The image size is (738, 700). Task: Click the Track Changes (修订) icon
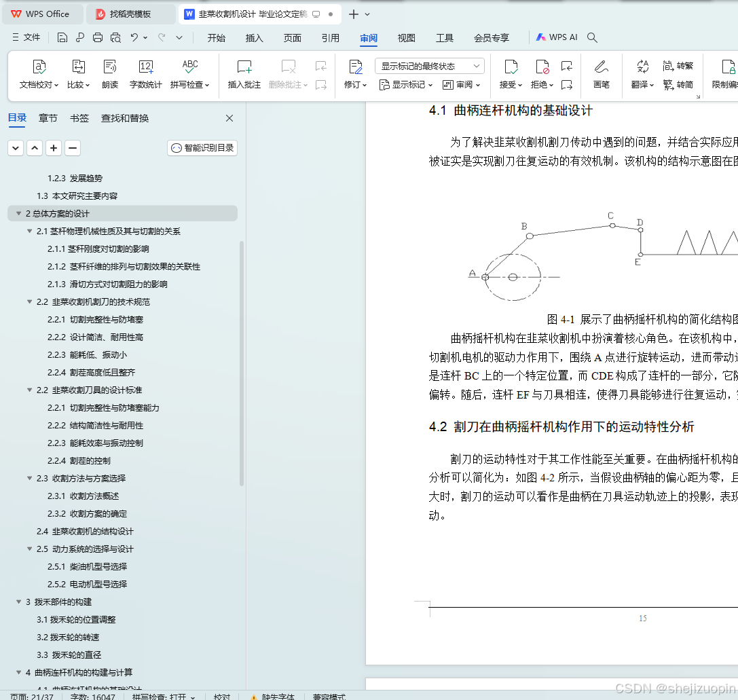click(355, 67)
